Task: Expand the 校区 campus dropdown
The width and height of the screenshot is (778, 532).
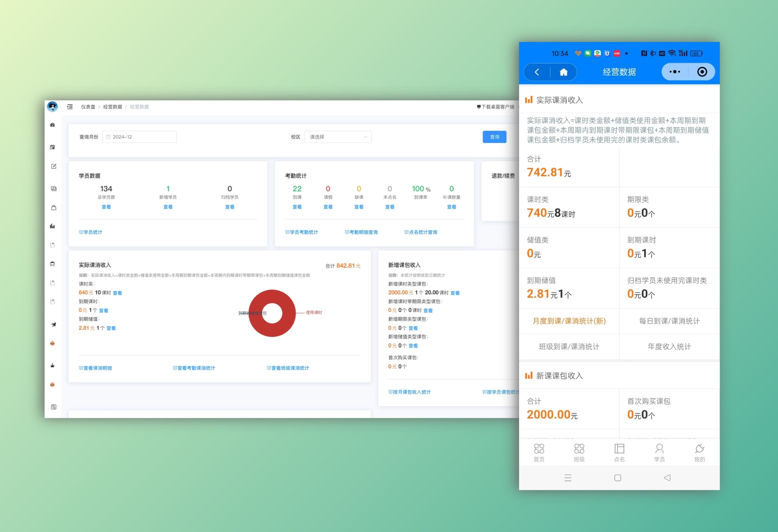Action: (338, 137)
